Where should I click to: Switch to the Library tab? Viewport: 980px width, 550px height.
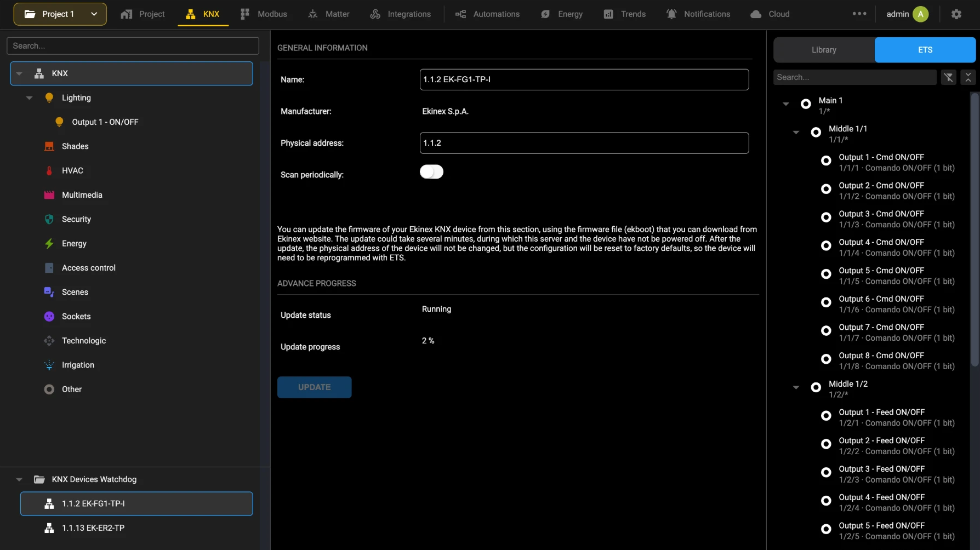(824, 50)
